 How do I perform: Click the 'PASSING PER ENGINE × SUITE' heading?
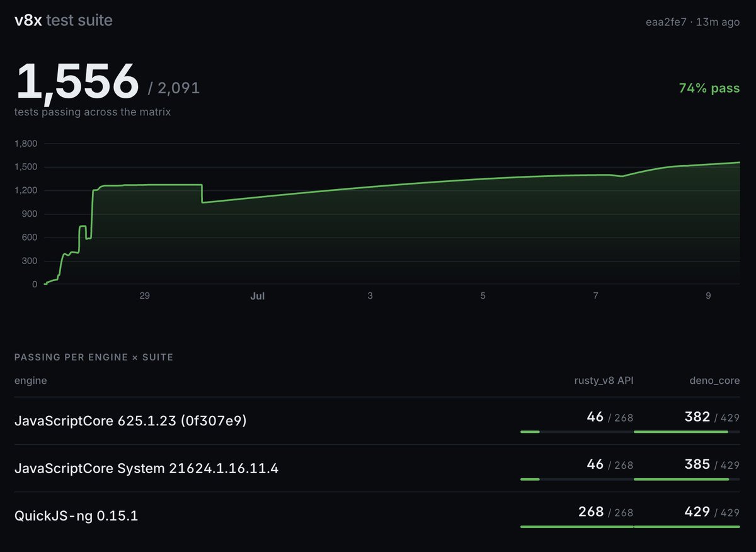(94, 357)
